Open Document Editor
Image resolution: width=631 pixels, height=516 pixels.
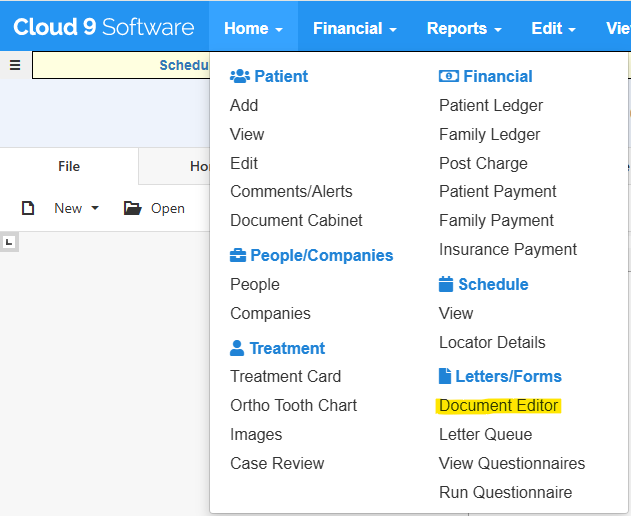498,406
